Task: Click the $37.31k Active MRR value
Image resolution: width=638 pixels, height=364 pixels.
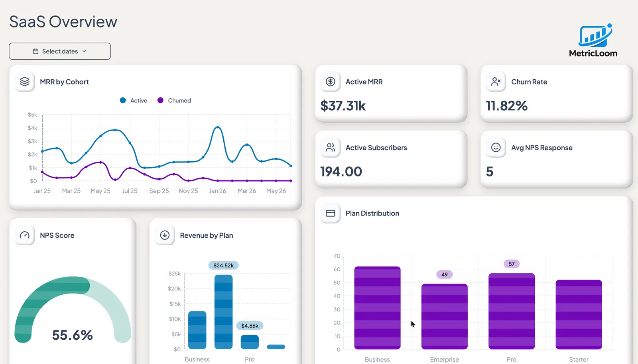Action: point(343,106)
